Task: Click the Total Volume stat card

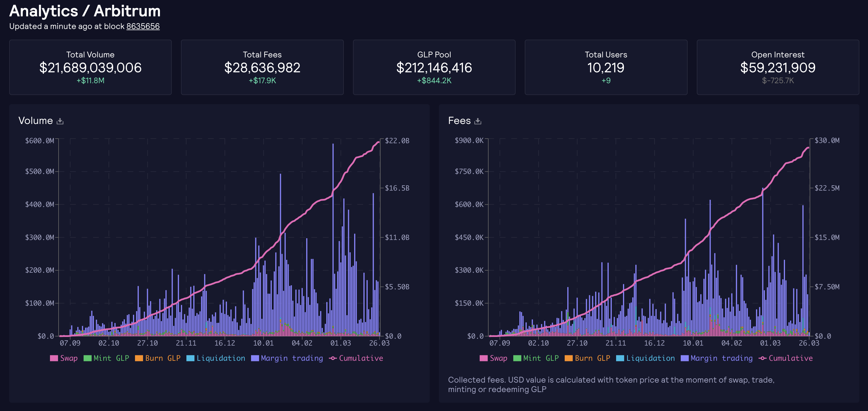Action: [90, 67]
